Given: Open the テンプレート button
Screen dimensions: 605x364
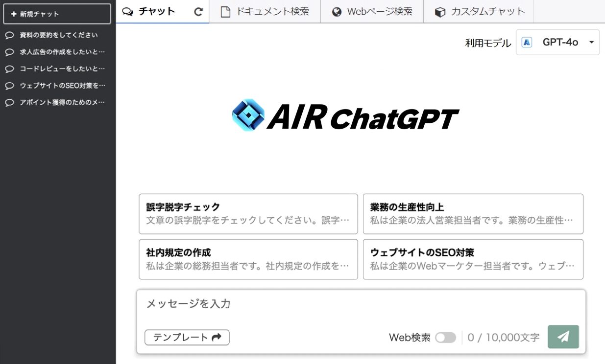Looking at the screenshot, I should point(187,337).
